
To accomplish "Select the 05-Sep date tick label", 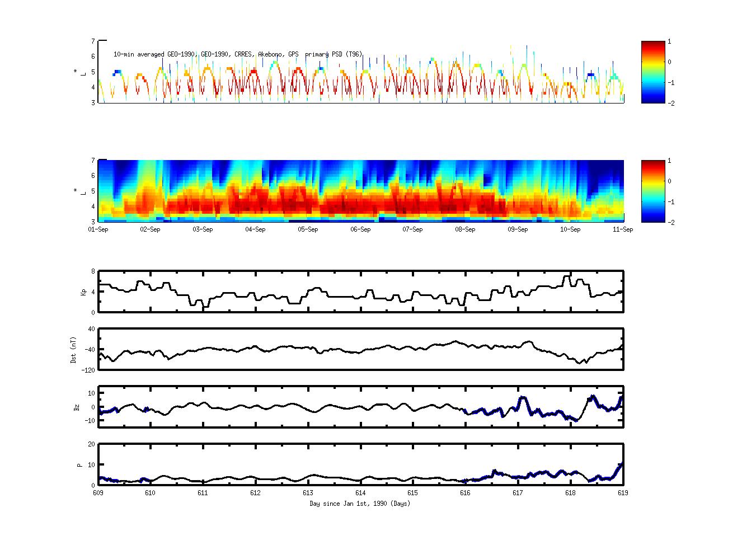I will point(308,229).
